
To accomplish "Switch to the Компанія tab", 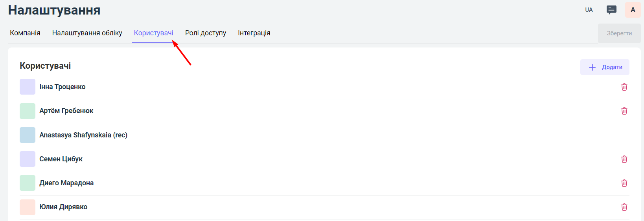I will (25, 33).
